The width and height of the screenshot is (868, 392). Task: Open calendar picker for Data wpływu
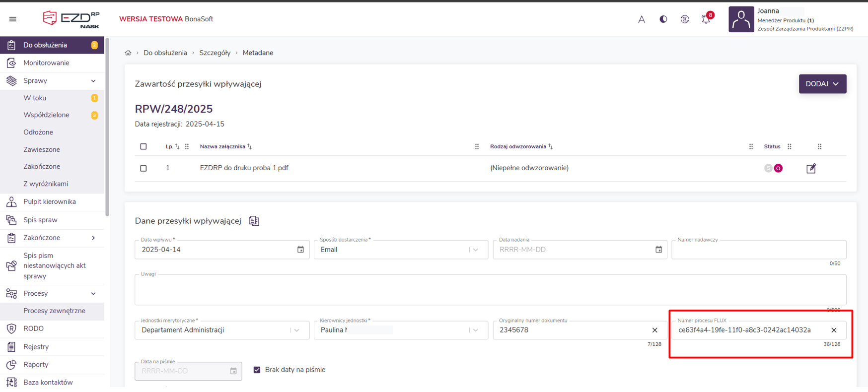pyautogui.click(x=300, y=250)
